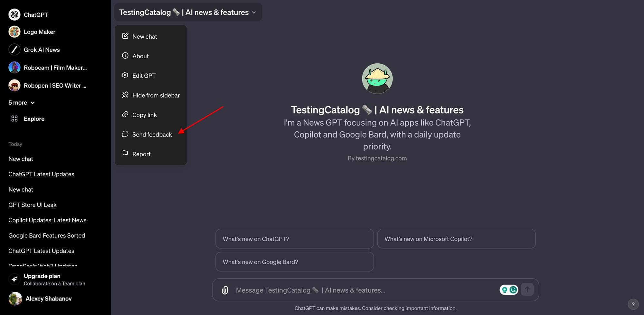Screen dimensions: 644x315
Task: Click the Explore GPTs grid icon
Action: [14, 119]
